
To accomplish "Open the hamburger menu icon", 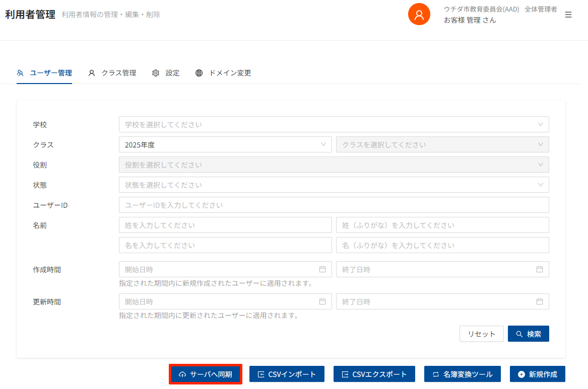I will [x=568, y=15].
